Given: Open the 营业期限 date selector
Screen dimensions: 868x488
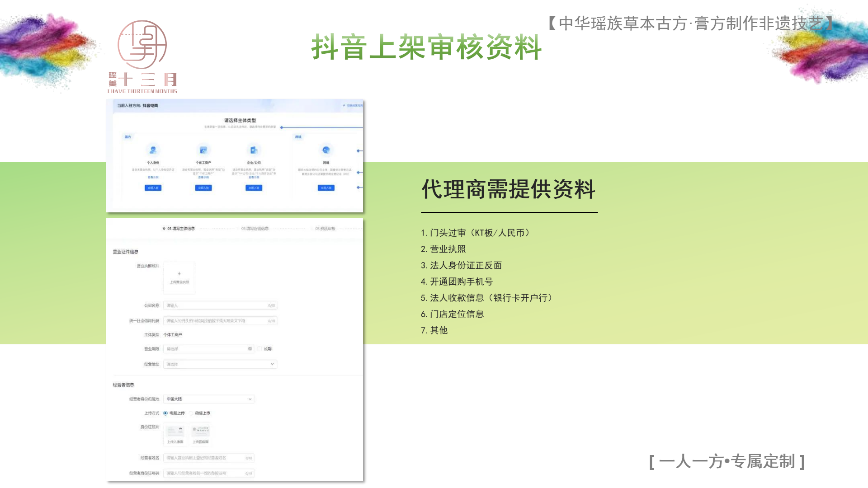Looking at the screenshot, I should [x=206, y=349].
